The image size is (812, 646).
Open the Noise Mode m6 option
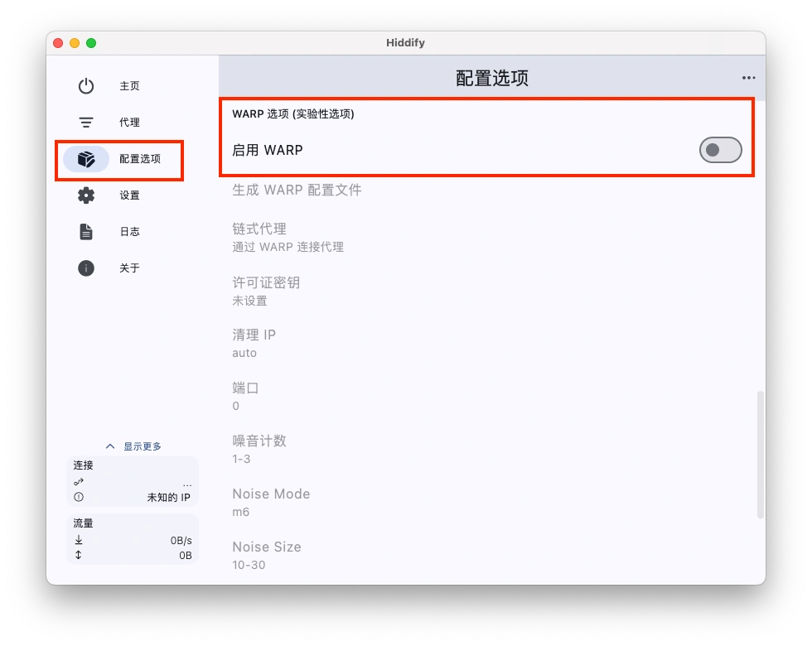[x=271, y=502]
